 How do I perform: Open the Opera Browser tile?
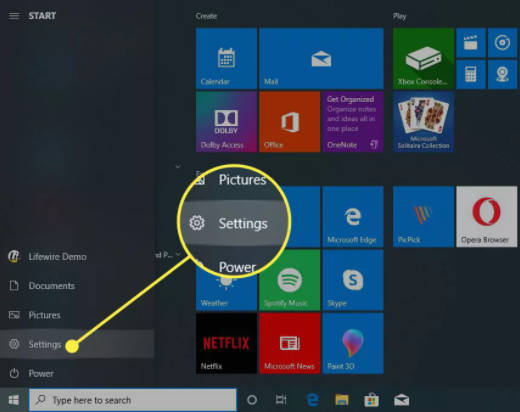point(487,217)
